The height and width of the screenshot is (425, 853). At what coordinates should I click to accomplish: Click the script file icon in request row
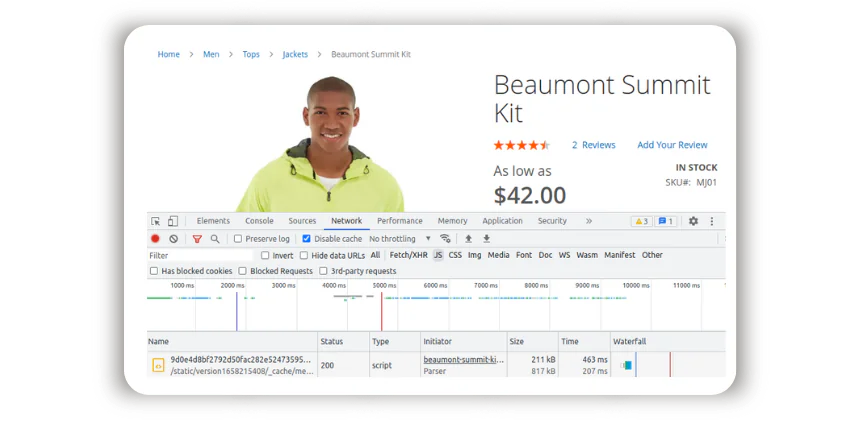pos(158,365)
